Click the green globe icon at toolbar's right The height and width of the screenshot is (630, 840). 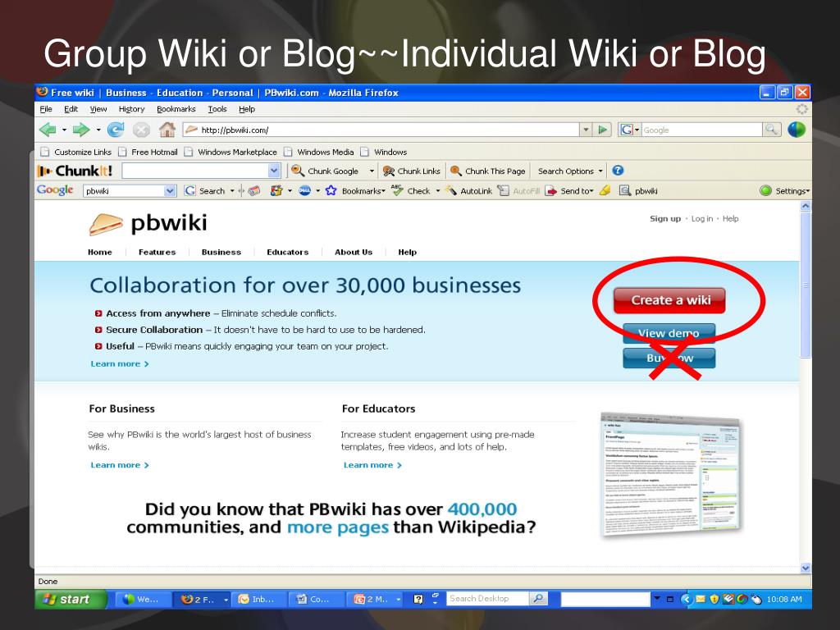(797, 130)
